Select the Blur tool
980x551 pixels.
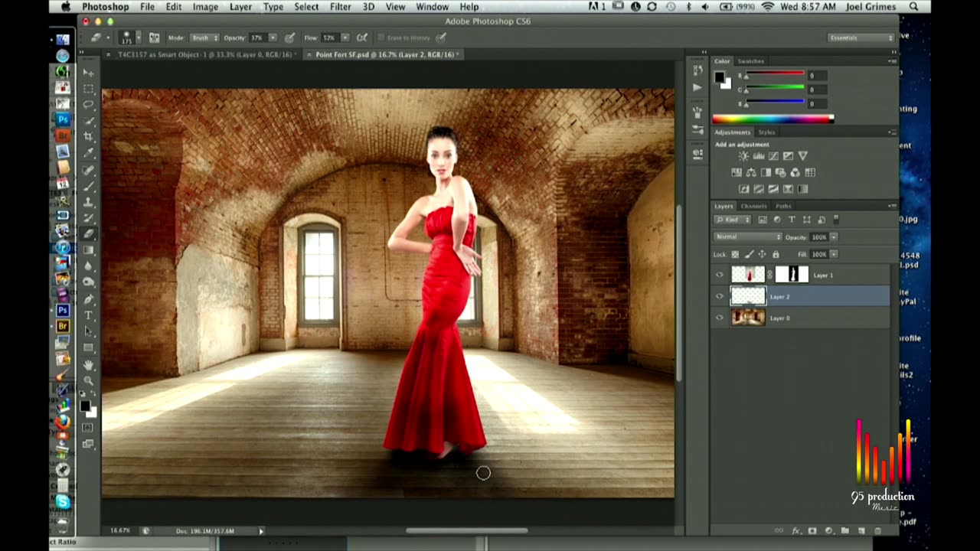[x=89, y=266]
